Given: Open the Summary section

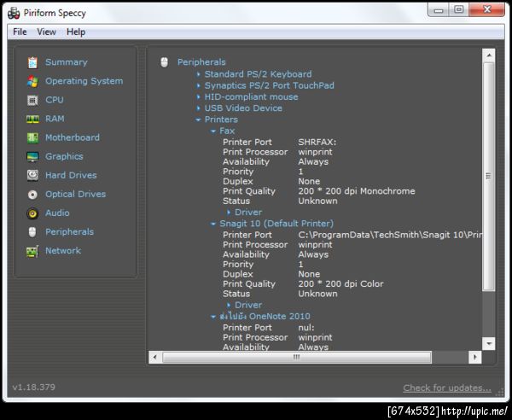Looking at the screenshot, I should coord(67,62).
